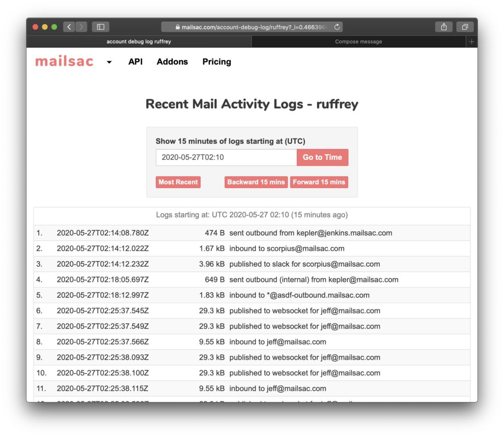The image size is (504, 437).
Task: Switch to 'account debug log ruffrey' tab
Action: tap(139, 41)
